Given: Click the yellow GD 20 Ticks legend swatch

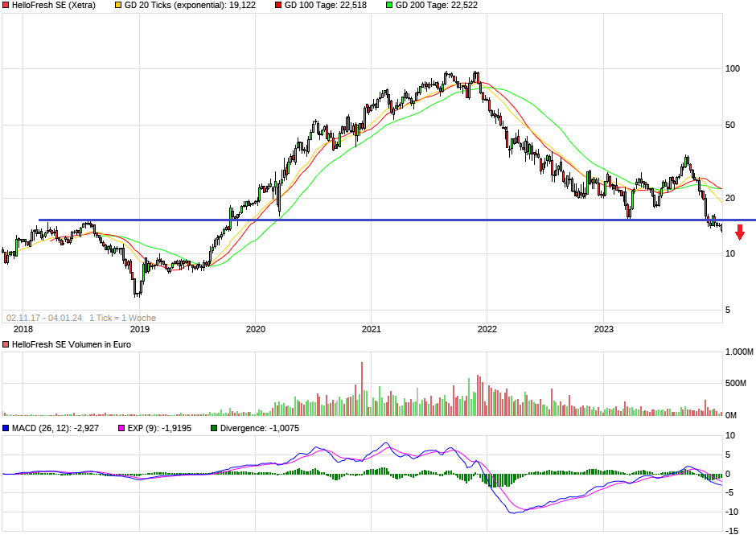Looking at the screenshot, I should pos(118,6).
